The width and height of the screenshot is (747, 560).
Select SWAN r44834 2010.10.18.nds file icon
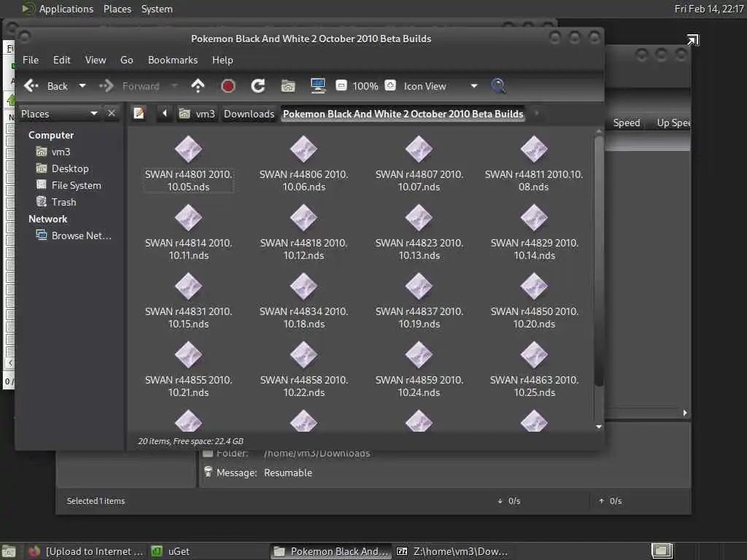tap(303, 286)
